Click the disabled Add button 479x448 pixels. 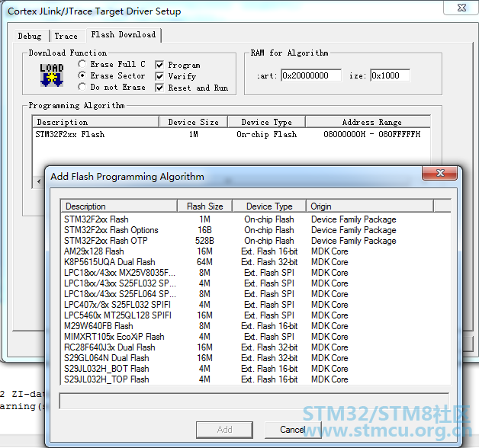[x=224, y=430]
